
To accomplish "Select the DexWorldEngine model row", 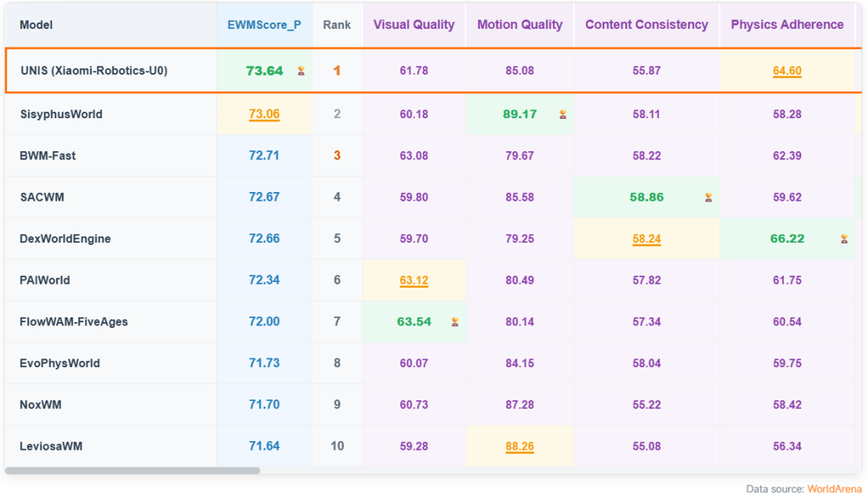I will tap(433, 239).
